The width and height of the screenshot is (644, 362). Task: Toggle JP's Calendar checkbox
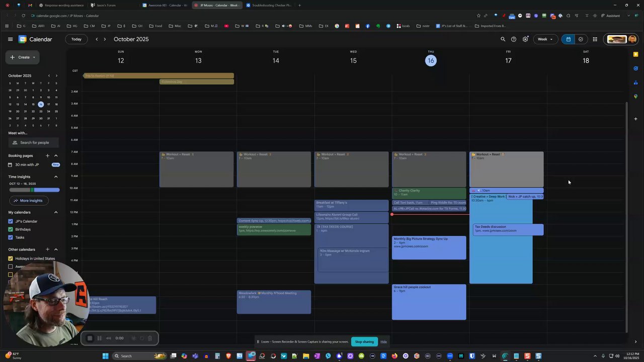pos(11,221)
